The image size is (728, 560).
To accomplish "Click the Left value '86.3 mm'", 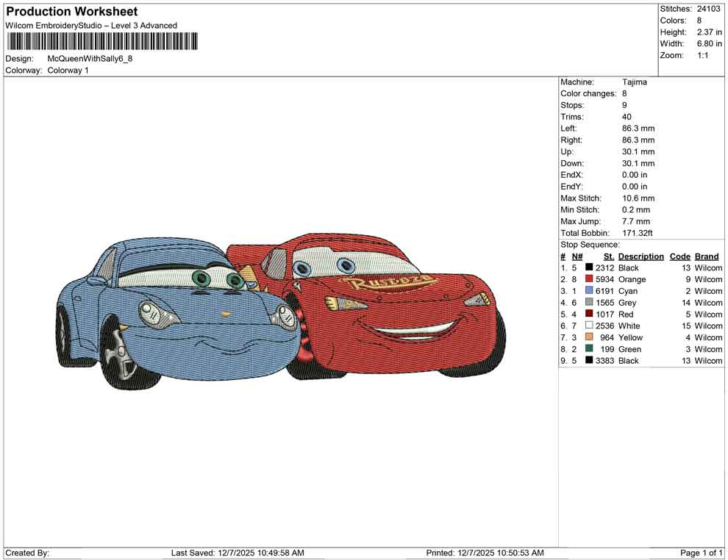I will [638, 128].
